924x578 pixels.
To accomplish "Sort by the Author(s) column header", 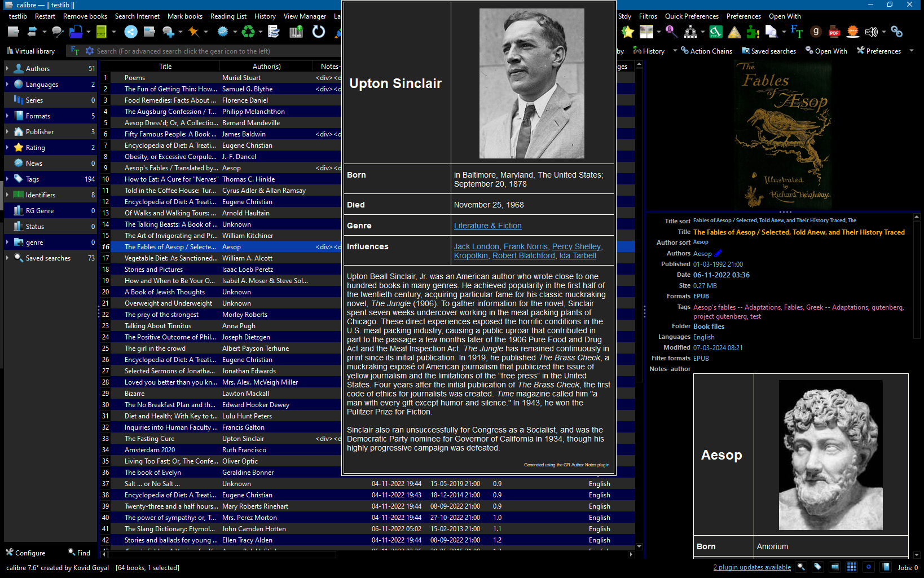I will tap(267, 67).
